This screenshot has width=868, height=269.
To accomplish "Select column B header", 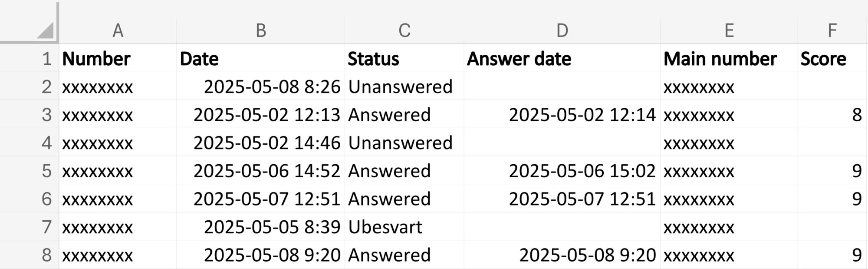I will pos(260,30).
